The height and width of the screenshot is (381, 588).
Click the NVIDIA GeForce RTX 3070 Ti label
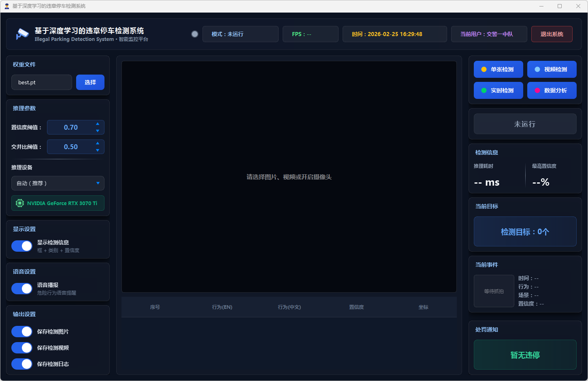(62, 203)
